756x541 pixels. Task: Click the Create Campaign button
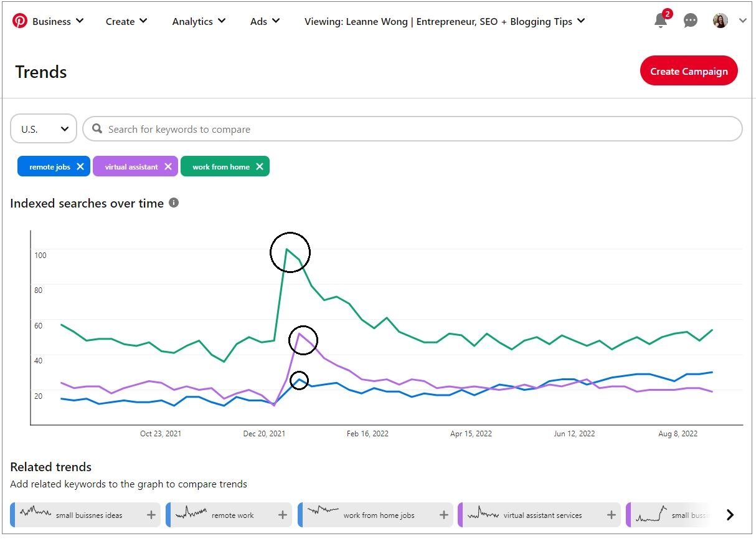coord(689,71)
